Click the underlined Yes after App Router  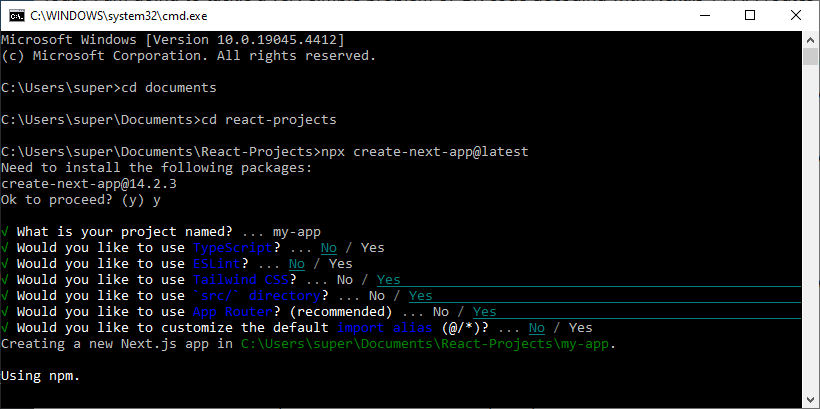click(484, 312)
